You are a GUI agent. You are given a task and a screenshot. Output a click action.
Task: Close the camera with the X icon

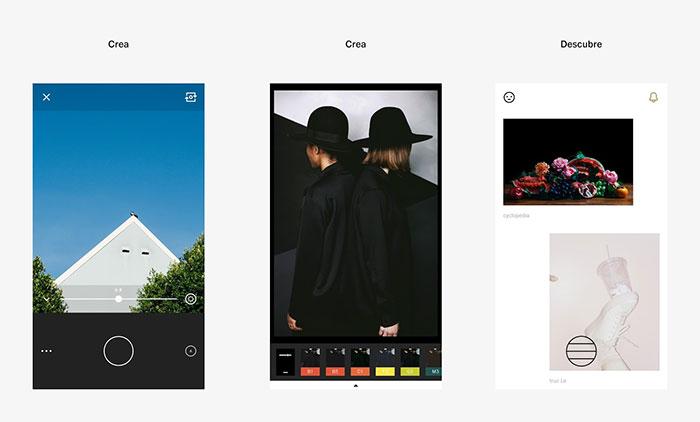coord(46,97)
